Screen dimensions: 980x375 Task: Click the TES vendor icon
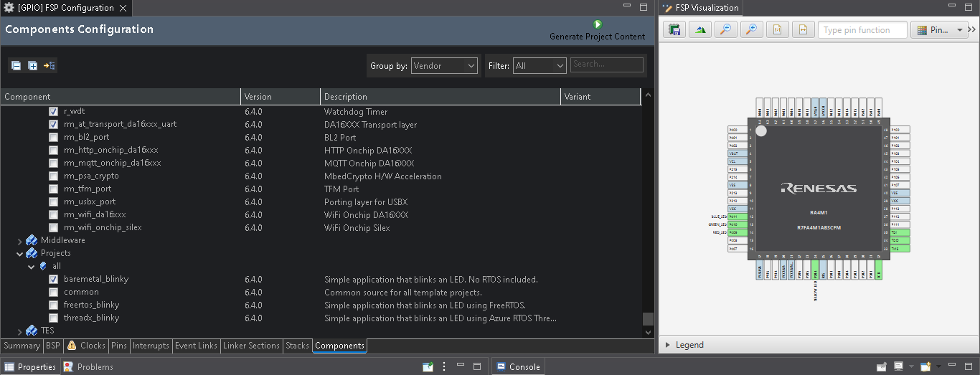(x=32, y=331)
